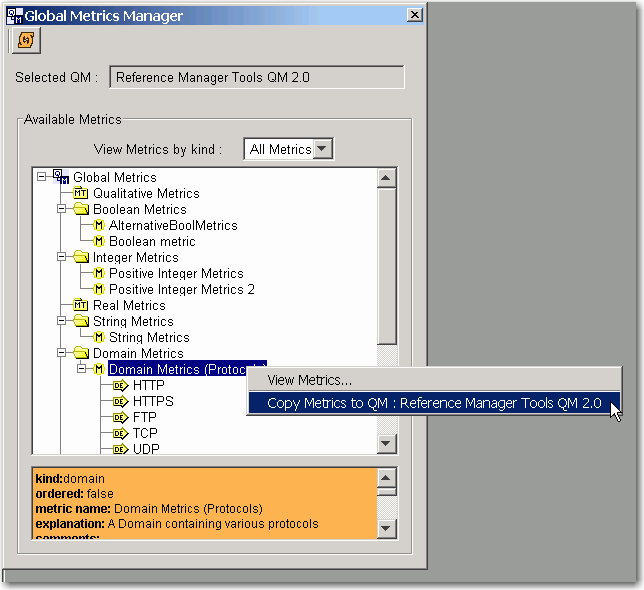644x590 pixels.
Task: Click the String Metrics folder icon
Action: [x=81, y=321]
